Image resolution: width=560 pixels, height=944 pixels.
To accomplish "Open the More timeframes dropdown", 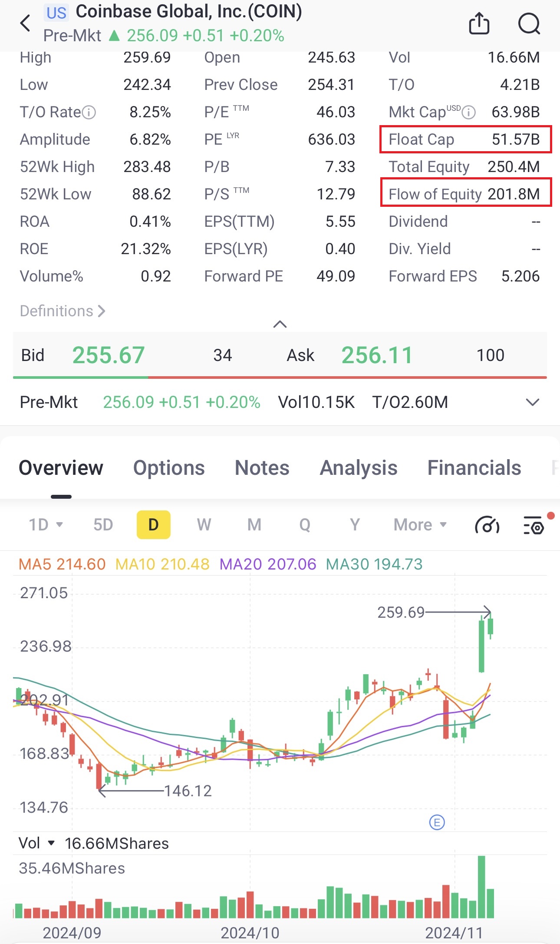I will [420, 525].
